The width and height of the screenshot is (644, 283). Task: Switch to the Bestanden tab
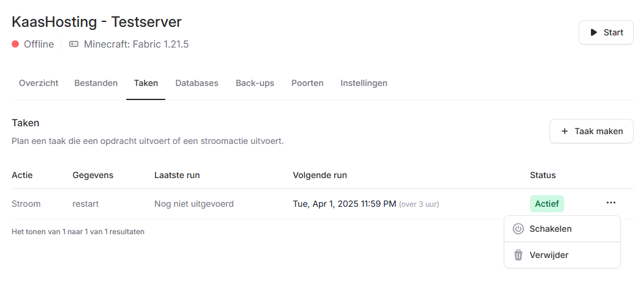96,83
